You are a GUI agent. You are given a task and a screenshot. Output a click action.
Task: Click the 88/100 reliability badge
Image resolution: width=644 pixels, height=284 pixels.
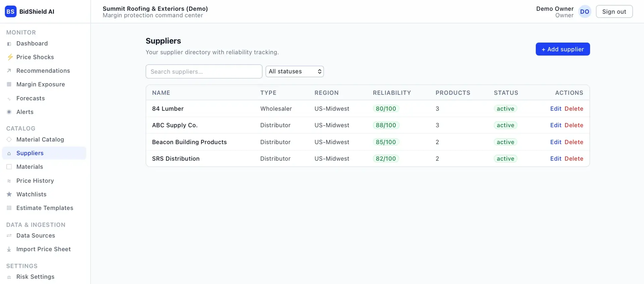tap(386, 125)
